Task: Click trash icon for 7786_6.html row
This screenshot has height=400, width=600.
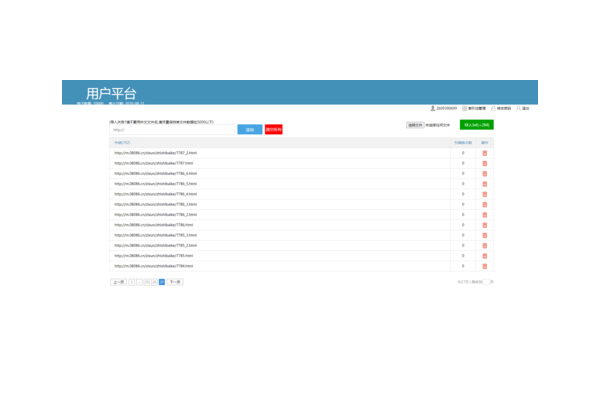Action: coord(485,173)
